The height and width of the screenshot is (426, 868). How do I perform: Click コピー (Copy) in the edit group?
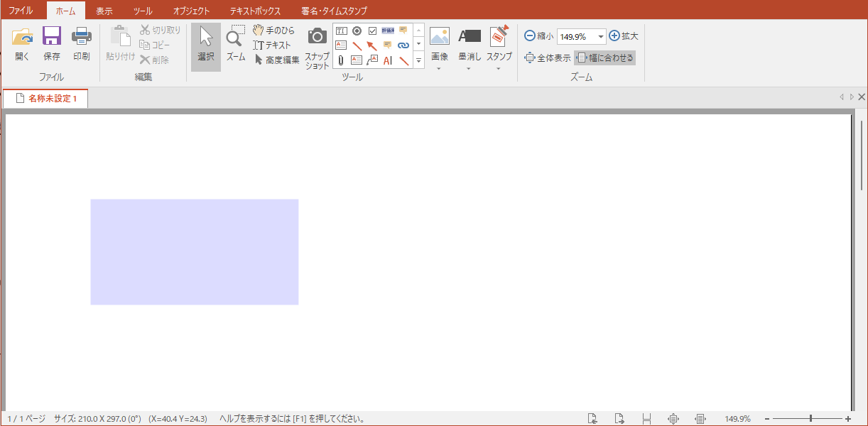156,45
